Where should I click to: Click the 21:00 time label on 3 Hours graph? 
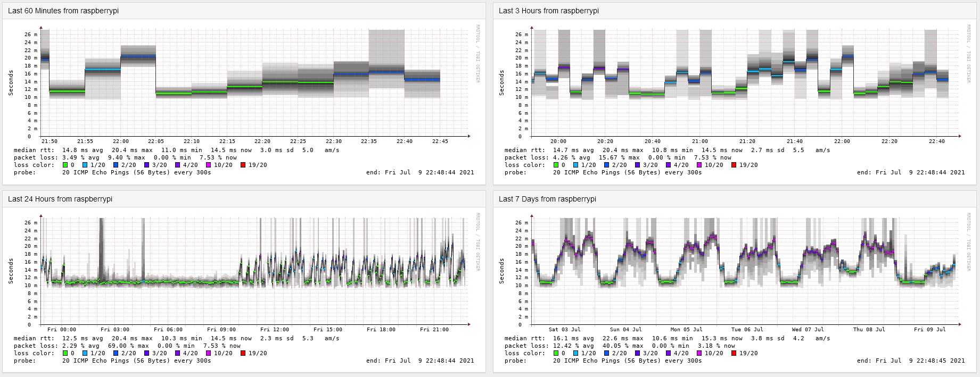[699, 141]
